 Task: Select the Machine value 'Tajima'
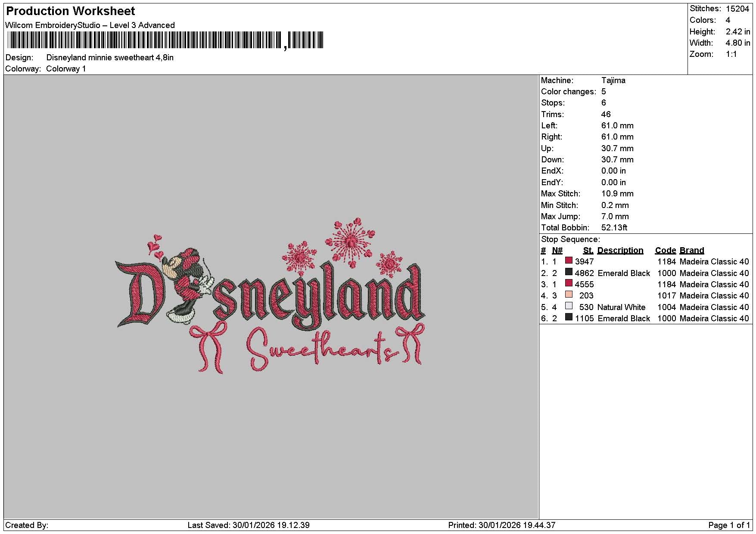613,81
